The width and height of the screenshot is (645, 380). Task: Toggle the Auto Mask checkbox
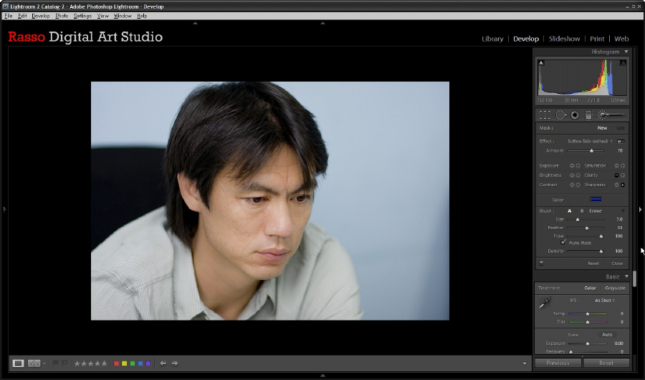point(564,243)
